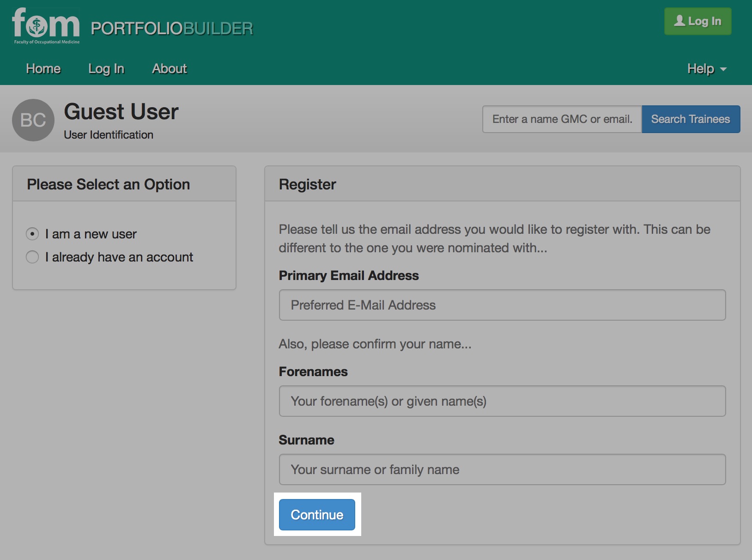Click the Preferred E-Mail Address field
Image resolution: width=752 pixels, height=560 pixels.
click(502, 305)
